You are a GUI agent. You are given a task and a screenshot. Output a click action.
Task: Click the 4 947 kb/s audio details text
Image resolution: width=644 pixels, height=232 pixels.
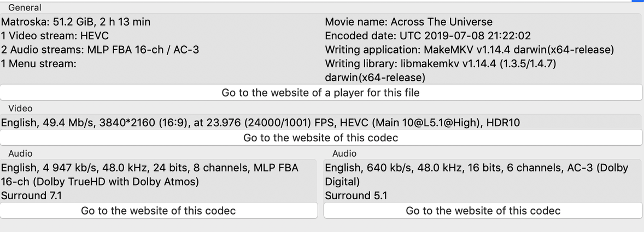point(150,168)
